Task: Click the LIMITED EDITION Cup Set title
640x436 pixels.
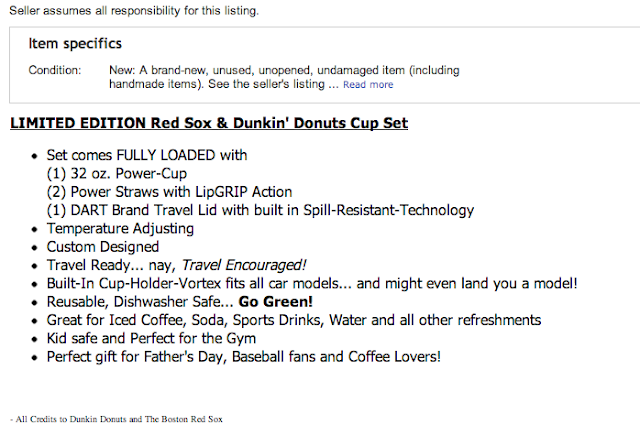Action: 208,123
